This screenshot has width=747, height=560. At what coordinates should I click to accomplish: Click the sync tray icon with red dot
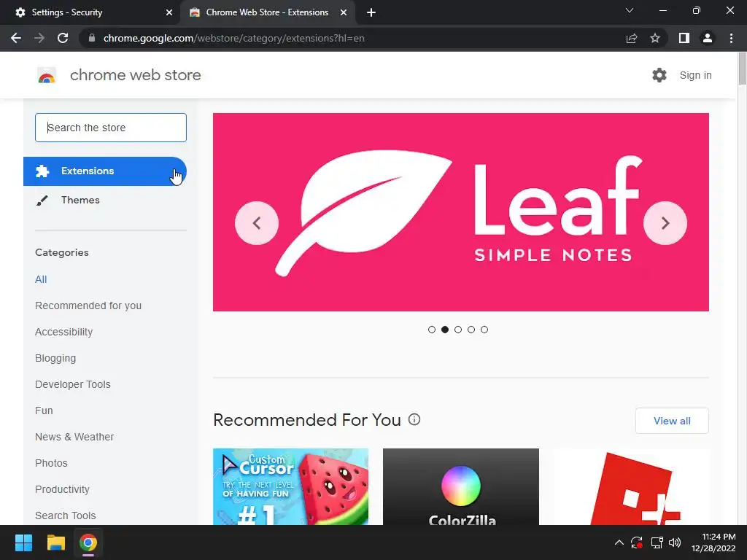click(636, 542)
